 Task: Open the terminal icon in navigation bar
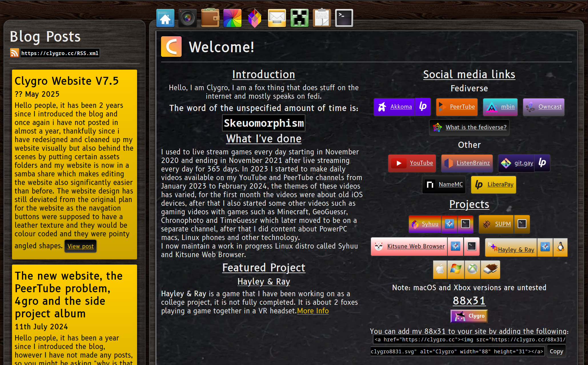(x=344, y=18)
